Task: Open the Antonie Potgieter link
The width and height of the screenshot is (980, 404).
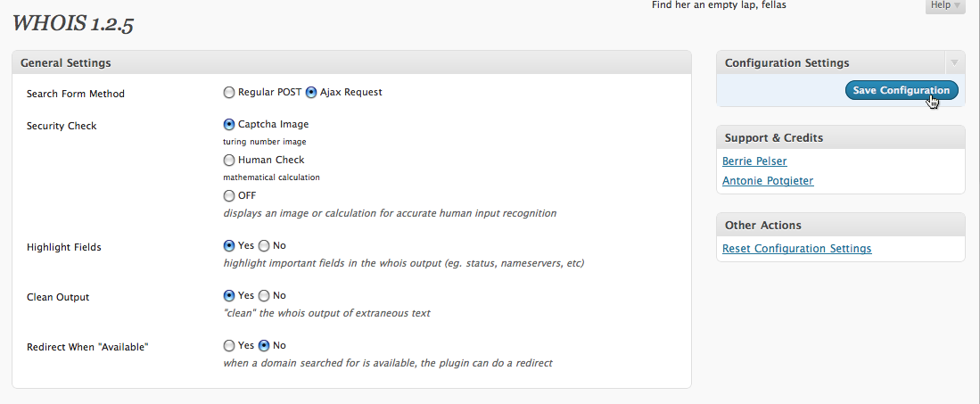Action: (x=768, y=181)
